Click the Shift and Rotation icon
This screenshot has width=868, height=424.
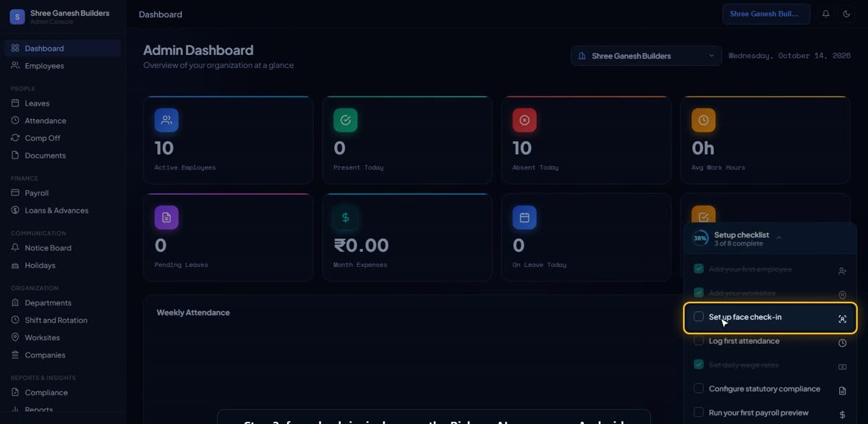15,321
